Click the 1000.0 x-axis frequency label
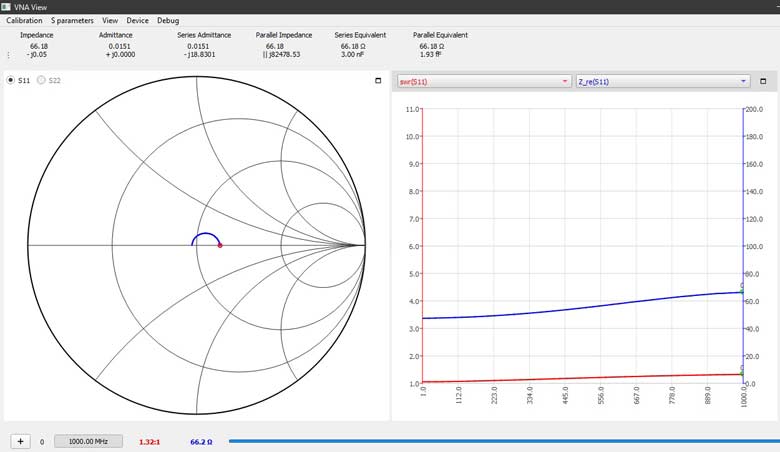The image size is (780, 452). pyautogui.click(x=744, y=397)
